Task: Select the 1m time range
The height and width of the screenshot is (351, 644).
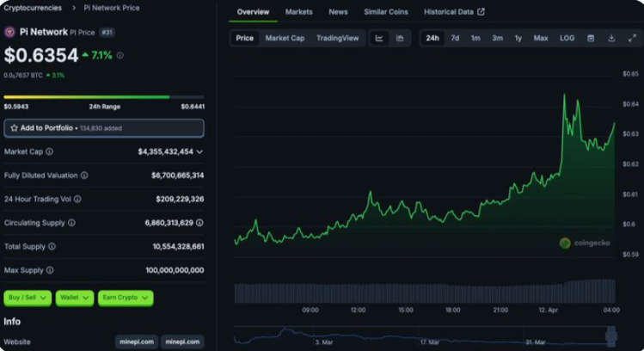Action: pyautogui.click(x=475, y=38)
